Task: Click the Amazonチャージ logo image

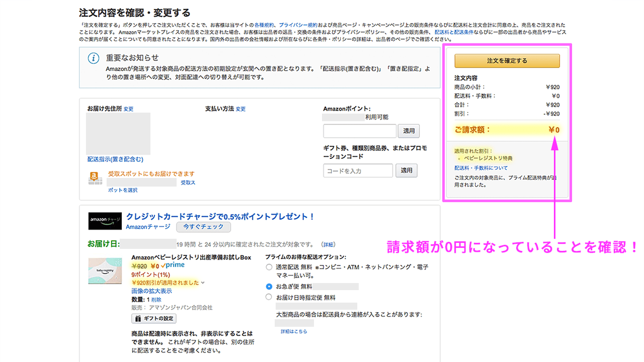Action: [105, 221]
